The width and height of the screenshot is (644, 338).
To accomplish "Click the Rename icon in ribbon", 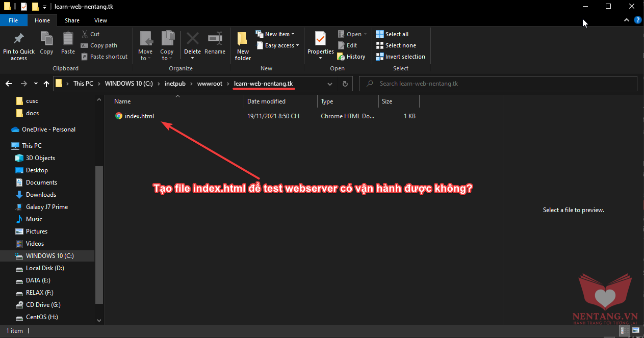I will [x=215, y=40].
